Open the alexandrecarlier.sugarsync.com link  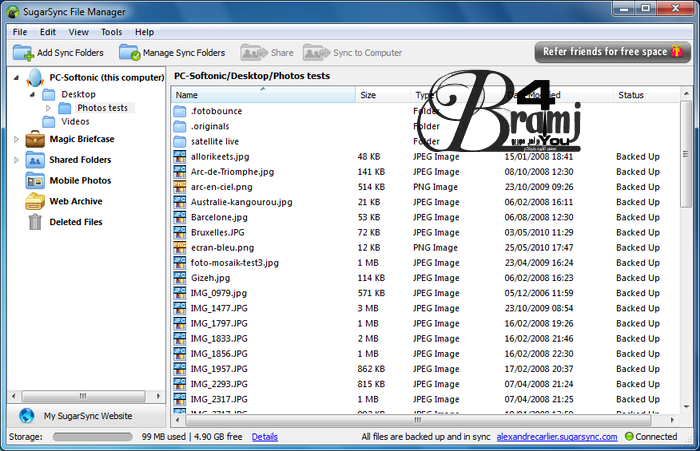click(x=558, y=437)
